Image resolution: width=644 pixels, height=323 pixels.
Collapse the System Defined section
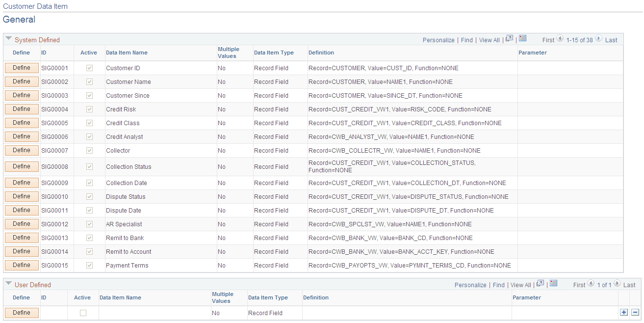click(x=8, y=39)
